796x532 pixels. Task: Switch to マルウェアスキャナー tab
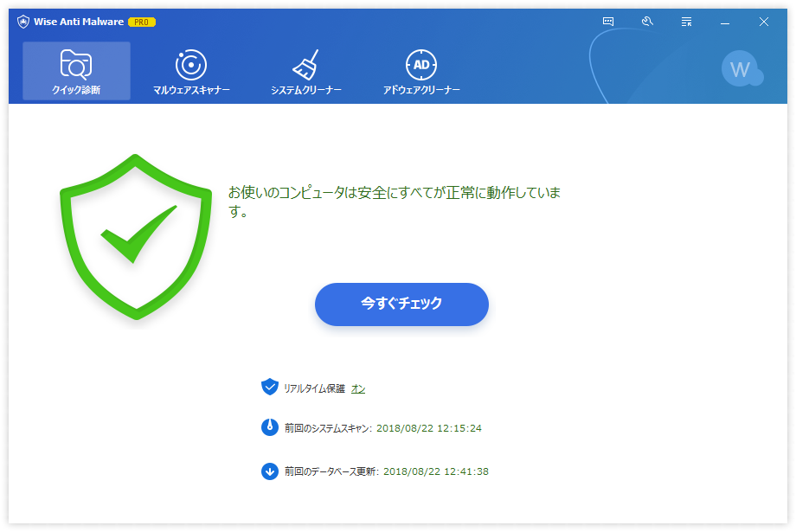(191, 72)
